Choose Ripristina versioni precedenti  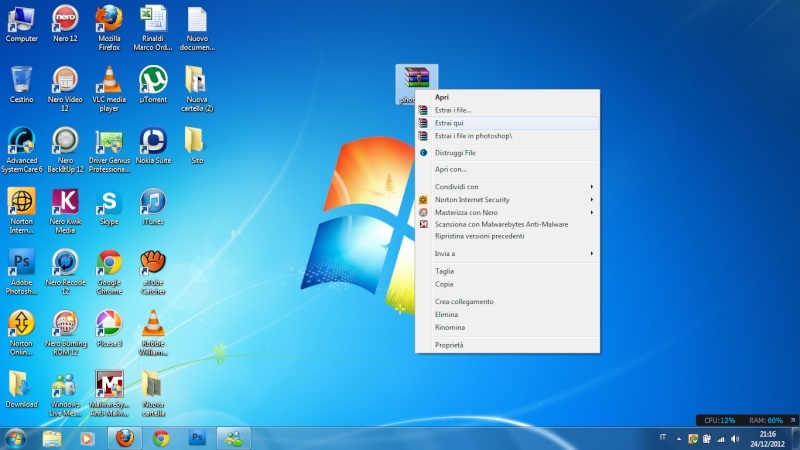coord(508,236)
